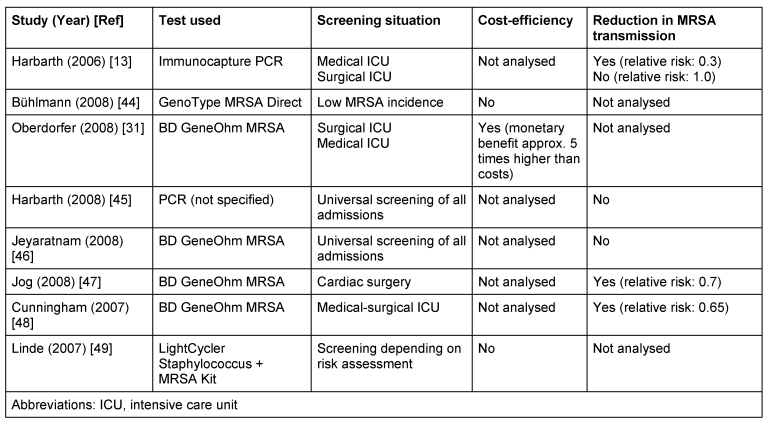
Task: Select the "Test used" column header
Action: click(x=191, y=20)
